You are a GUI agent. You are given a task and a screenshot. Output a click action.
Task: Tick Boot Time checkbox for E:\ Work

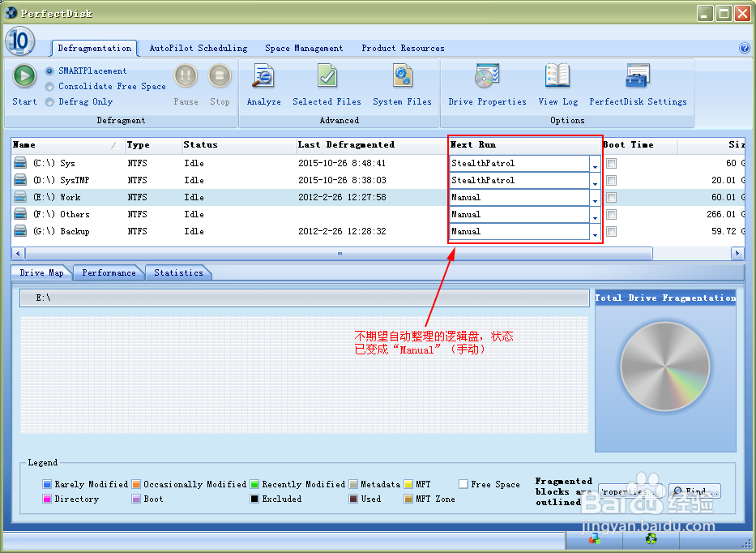[x=611, y=197]
